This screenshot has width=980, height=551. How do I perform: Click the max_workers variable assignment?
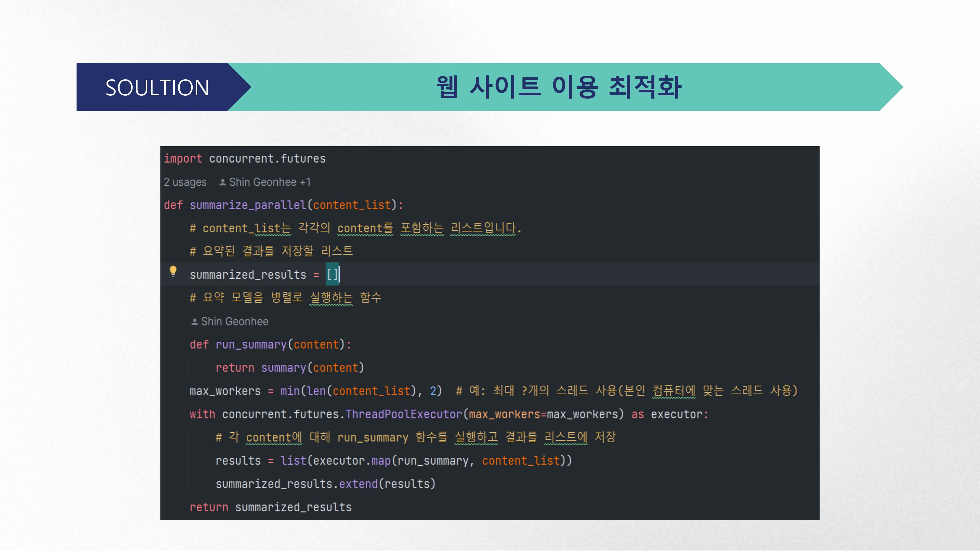point(225,391)
